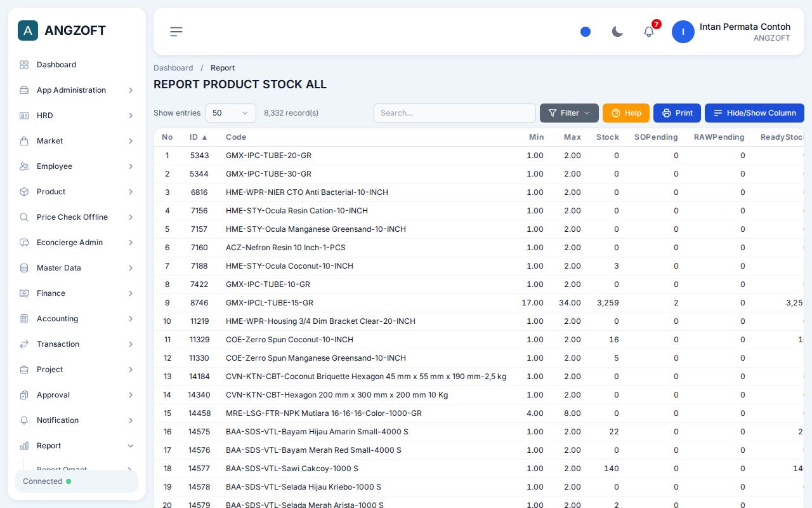
Task: Expand the App Administration menu chevron
Action: tap(131, 90)
